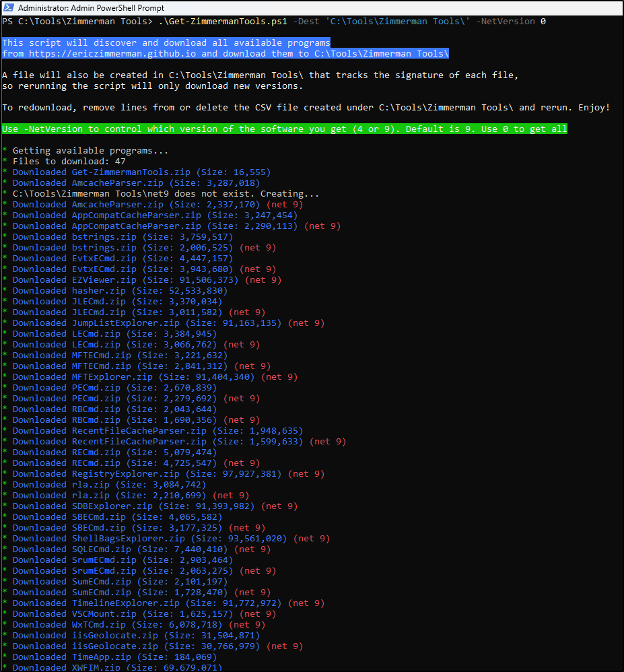
Task: Click the PowerShell icon in title bar
Action: click(x=7, y=7)
